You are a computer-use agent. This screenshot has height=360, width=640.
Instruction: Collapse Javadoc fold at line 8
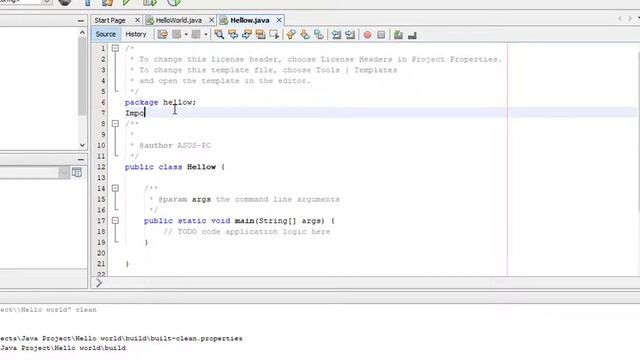[116, 123]
